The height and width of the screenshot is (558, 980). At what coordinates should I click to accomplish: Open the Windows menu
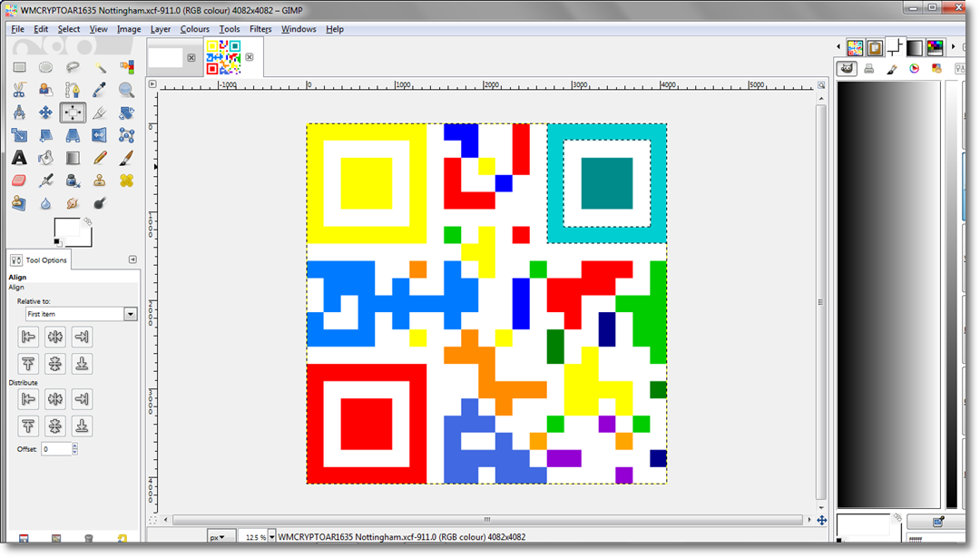299,29
